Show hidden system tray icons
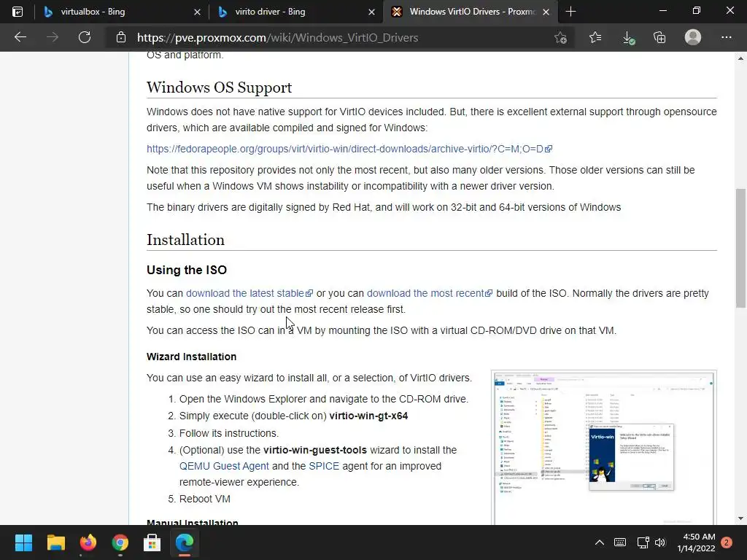 tap(600, 542)
